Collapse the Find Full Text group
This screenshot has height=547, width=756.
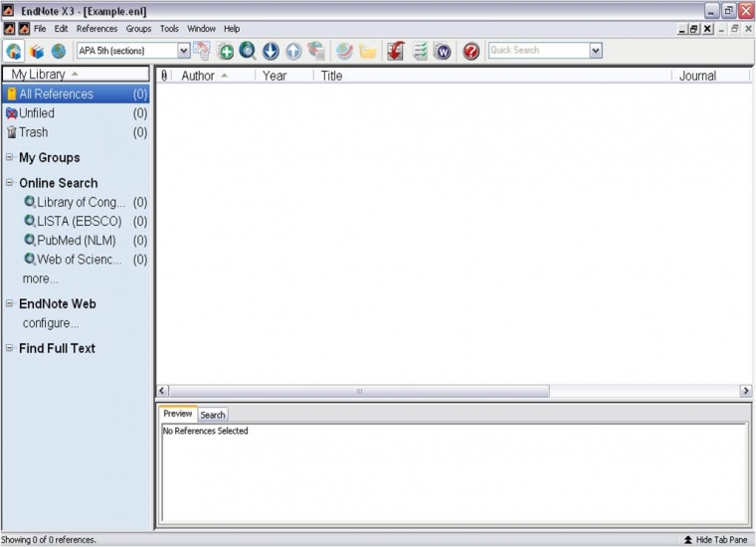10,348
